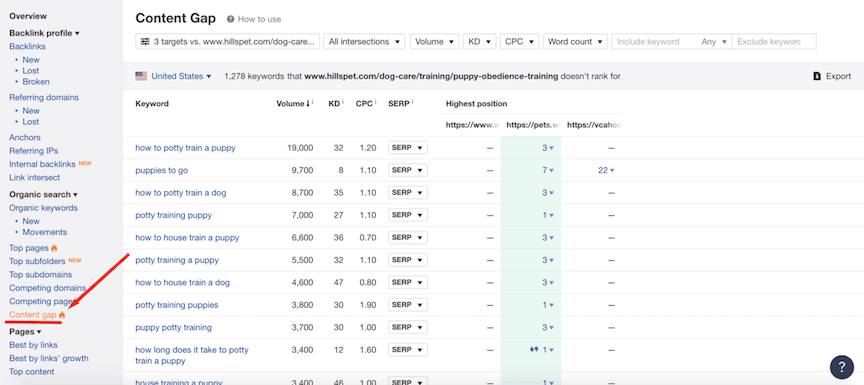Open Top subdomains in the sidebar

tap(41, 274)
